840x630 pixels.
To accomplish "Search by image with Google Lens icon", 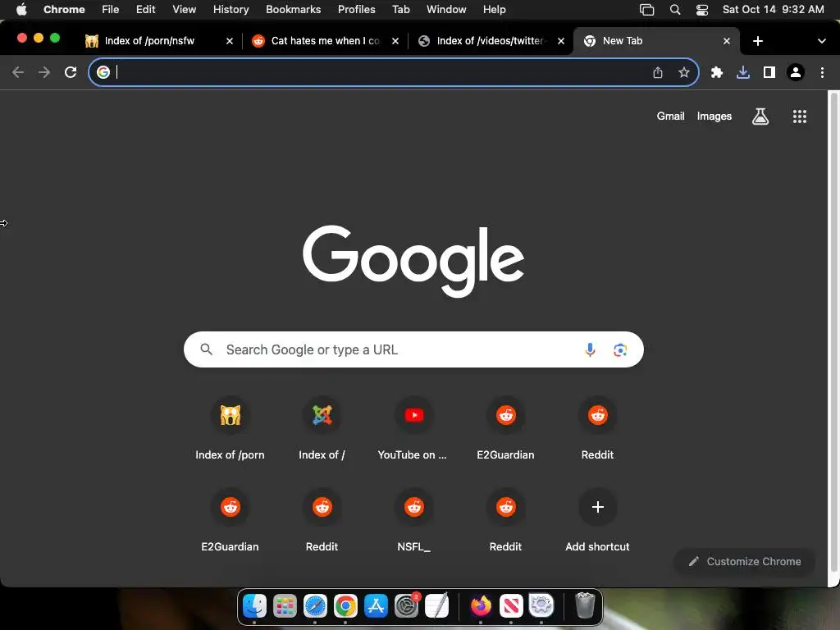I will 620,349.
